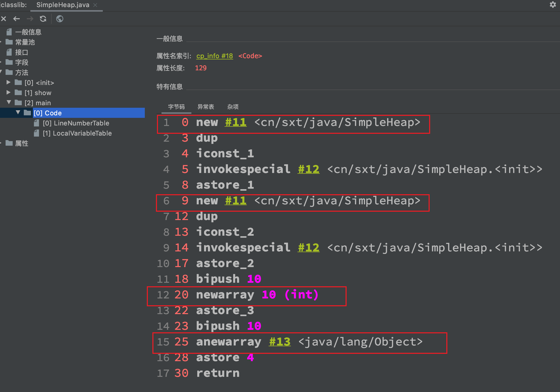Switch to the 杂项 tab

pyautogui.click(x=233, y=107)
